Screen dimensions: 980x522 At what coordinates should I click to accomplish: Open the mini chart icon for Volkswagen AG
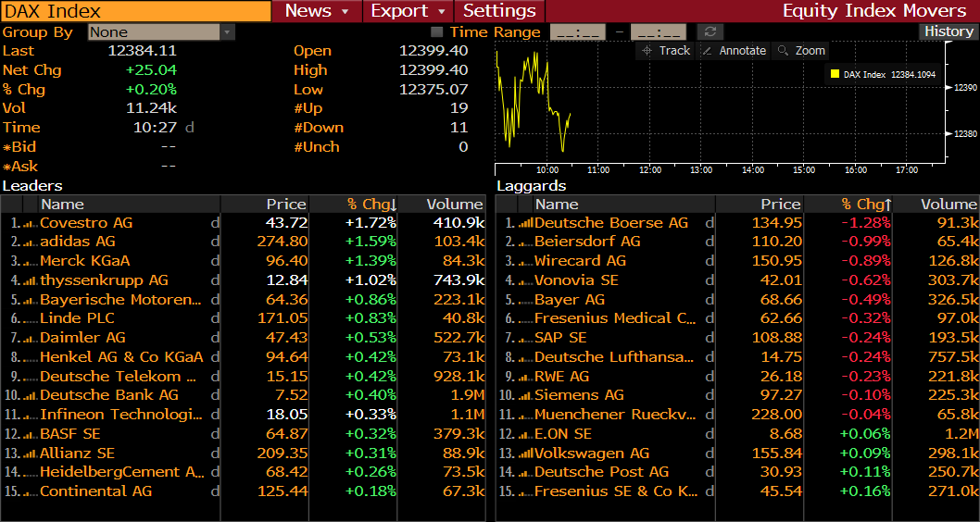click(x=525, y=454)
